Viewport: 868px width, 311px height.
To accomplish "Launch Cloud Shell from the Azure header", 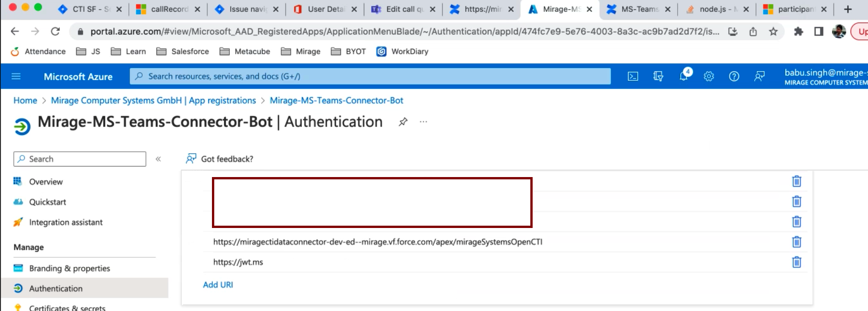I will click(633, 76).
